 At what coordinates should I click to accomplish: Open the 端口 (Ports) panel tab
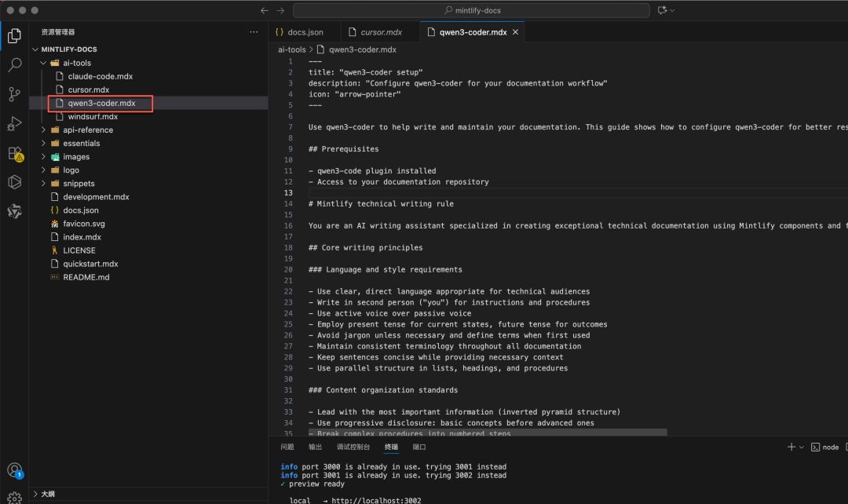pos(419,447)
